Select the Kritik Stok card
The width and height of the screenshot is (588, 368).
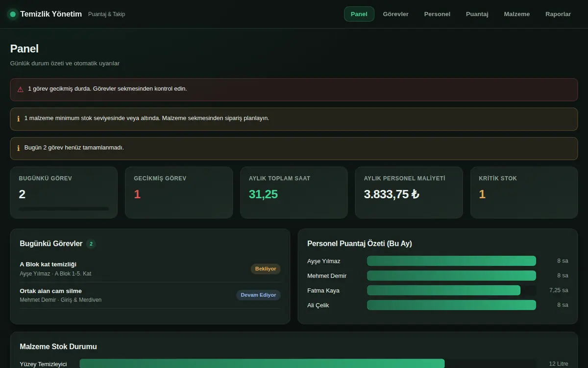click(524, 192)
